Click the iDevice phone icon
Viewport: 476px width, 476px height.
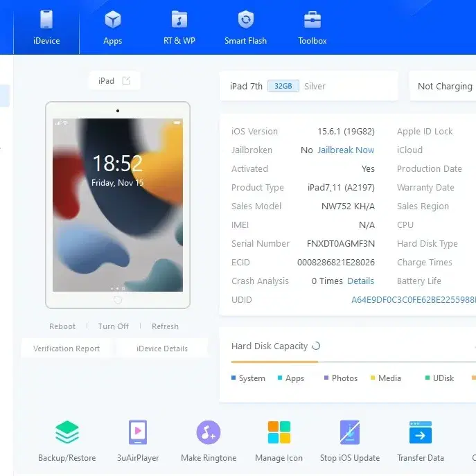pyautogui.click(x=46, y=19)
